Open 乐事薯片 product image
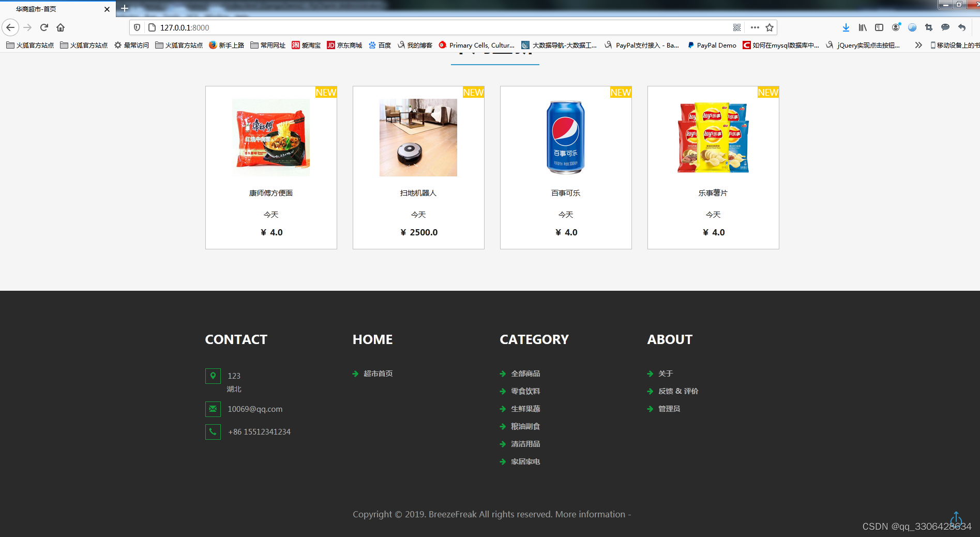The image size is (980, 537). pyautogui.click(x=713, y=138)
